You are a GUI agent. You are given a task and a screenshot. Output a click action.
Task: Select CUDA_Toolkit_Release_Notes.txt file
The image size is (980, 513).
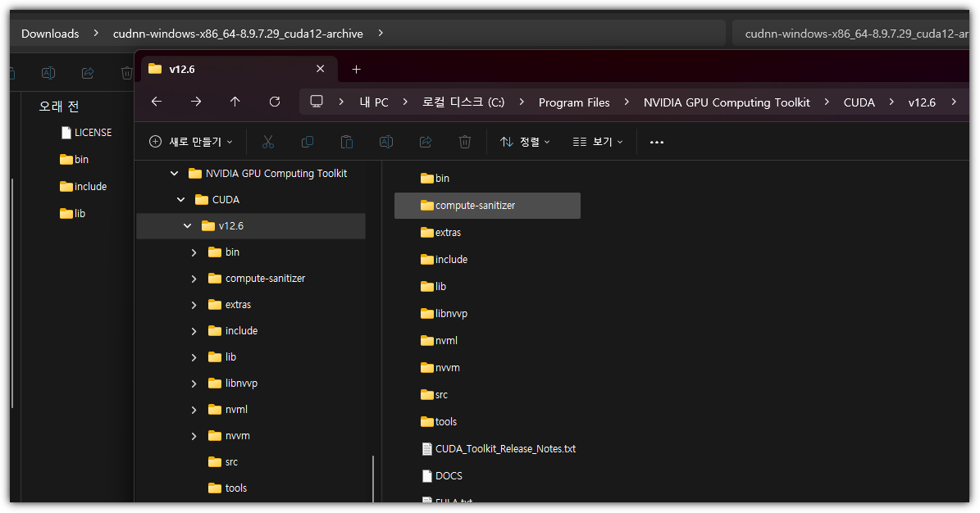pos(499,448)
